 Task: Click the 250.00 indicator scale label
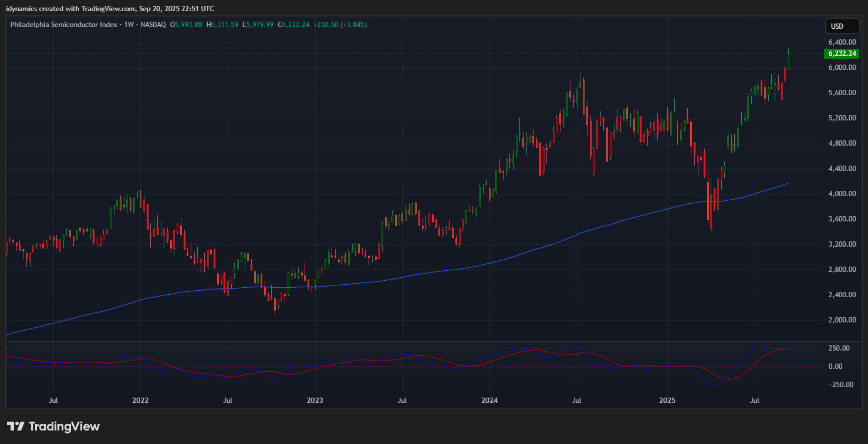pos(838,348)
